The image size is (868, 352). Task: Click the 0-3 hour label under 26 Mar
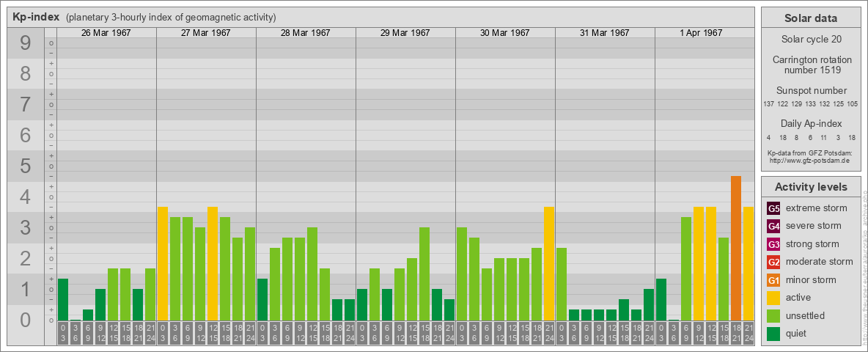pyautogui.click(x=63, y=334)
